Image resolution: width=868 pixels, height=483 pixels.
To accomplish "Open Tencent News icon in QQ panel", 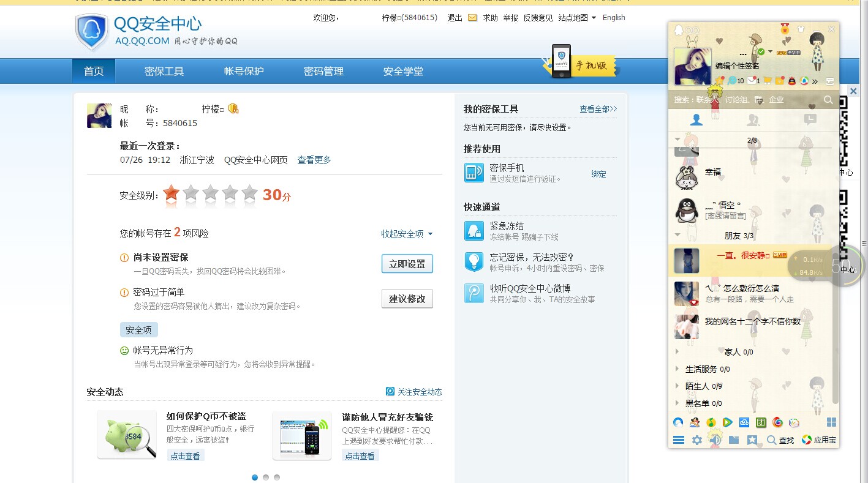I will click(x=804, y=81).
